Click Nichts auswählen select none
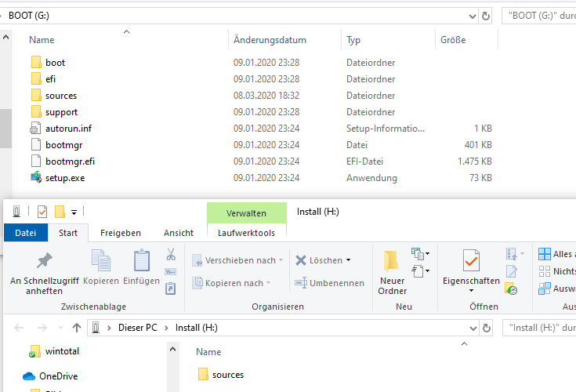This screenshot has height=392, width=576. click(556, 271)
